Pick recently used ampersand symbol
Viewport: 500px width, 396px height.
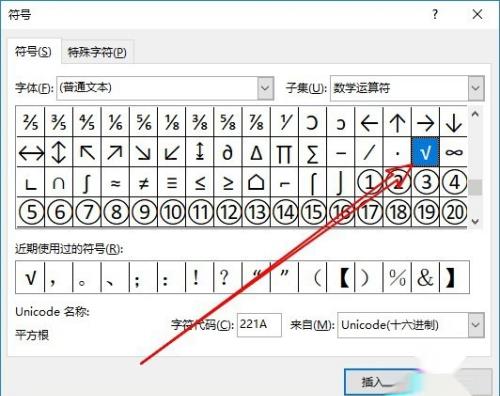tap(426, 277)
